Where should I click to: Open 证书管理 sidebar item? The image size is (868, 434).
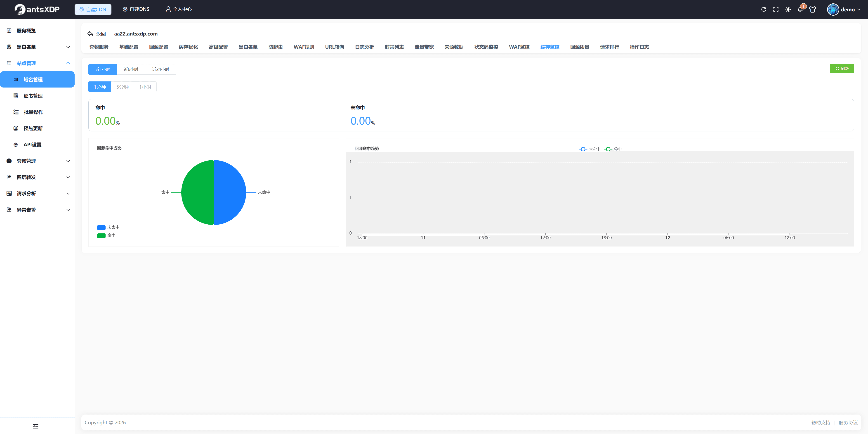tap(37, 96)
